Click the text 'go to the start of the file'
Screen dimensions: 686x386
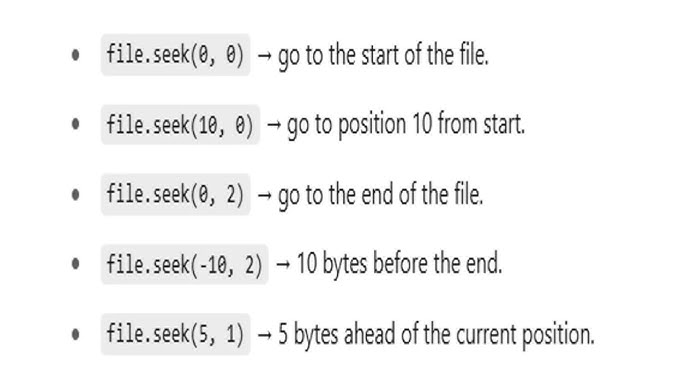(x=383, y=56)
